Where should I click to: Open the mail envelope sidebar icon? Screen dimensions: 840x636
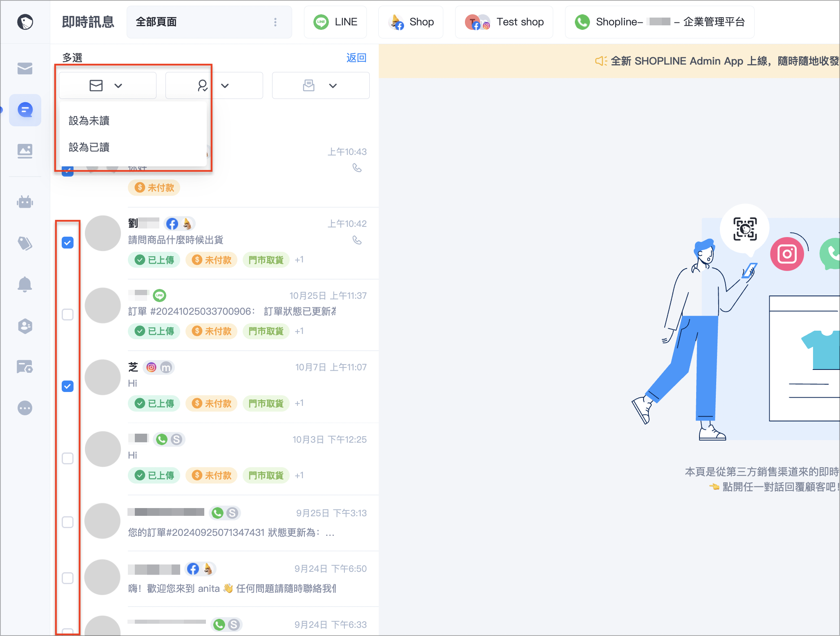coord(25,68)
